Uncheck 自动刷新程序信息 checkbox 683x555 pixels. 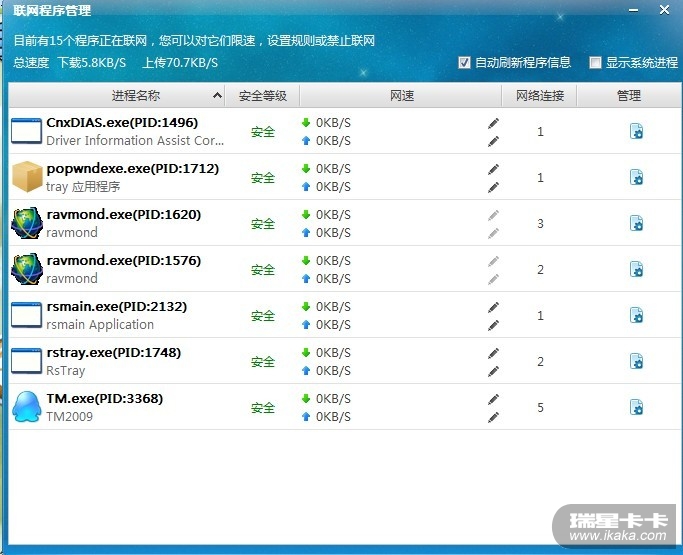(464, 63)
